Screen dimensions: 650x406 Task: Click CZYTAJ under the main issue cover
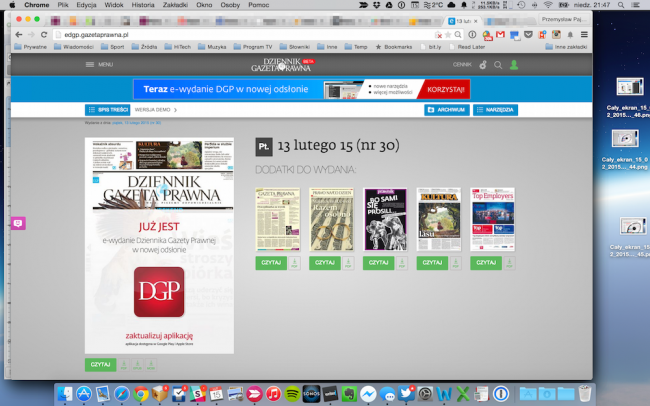(x=100, y=365)
